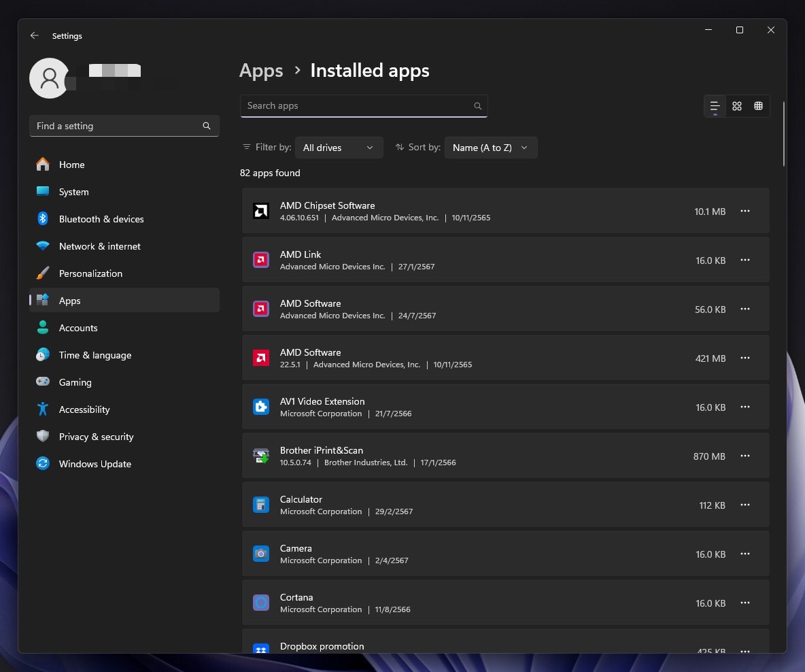
Task: Open more options for 421 MB AMD Software
Action: point(745,358)
